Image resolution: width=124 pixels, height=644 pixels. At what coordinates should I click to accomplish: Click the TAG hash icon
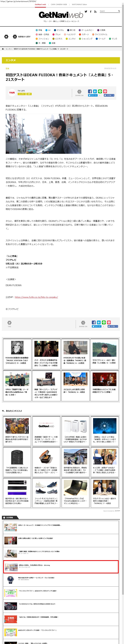[x=9, y=322]
